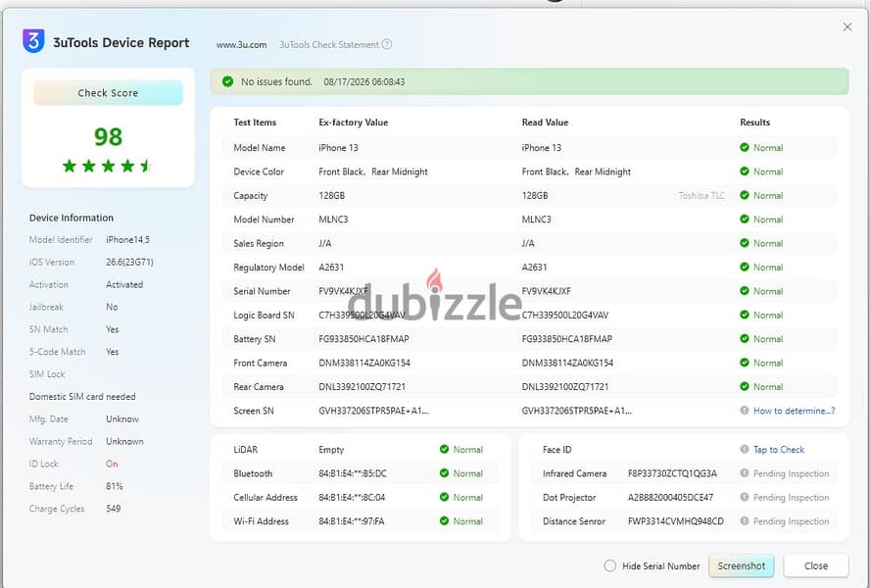The image size is (870, 588).
Task: Click the Activation value Activated
Action: pos(124,284)
